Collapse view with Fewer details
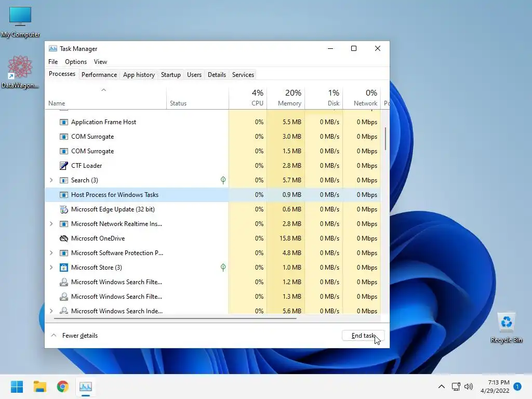532x399 pixels. click(75, 336)
